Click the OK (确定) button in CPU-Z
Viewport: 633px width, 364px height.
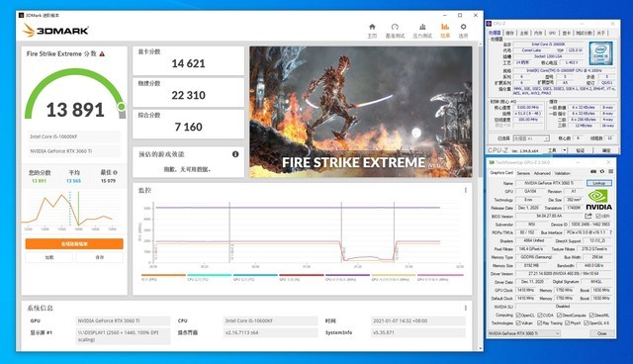(606, 150)
